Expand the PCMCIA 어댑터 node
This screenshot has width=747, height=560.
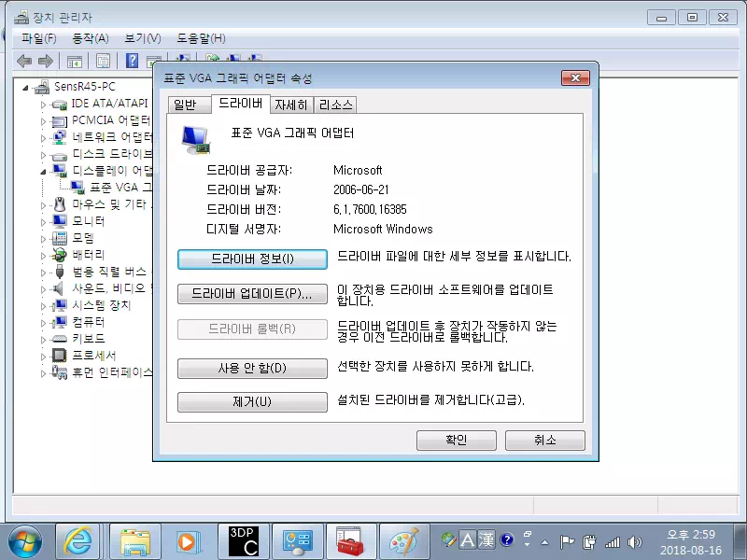(x=43, y=122)
